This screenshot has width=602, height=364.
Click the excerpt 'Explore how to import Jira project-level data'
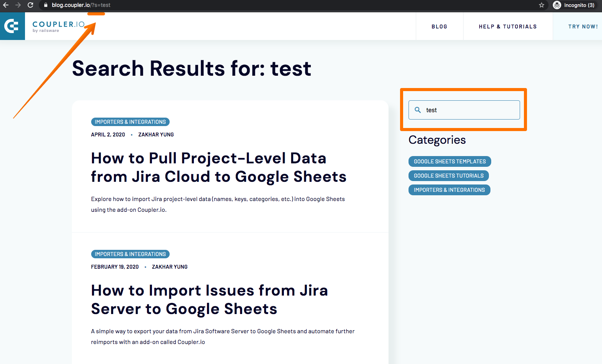click(218, 204)
